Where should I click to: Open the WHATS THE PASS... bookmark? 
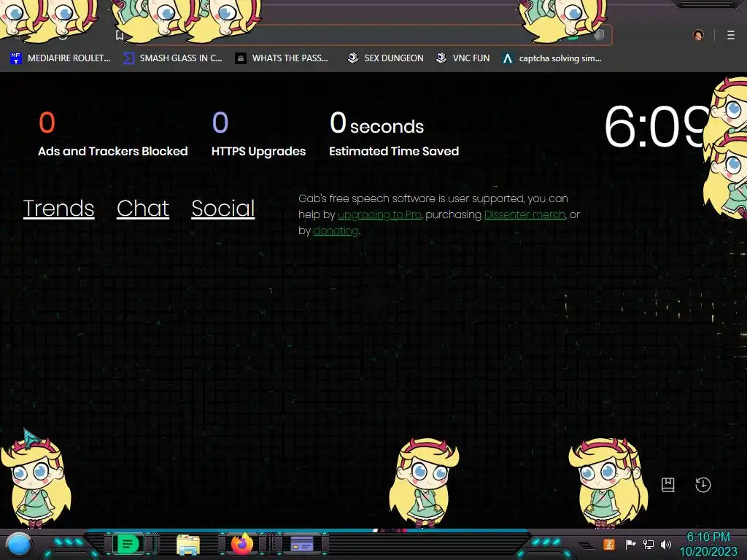tap(282, 58)
